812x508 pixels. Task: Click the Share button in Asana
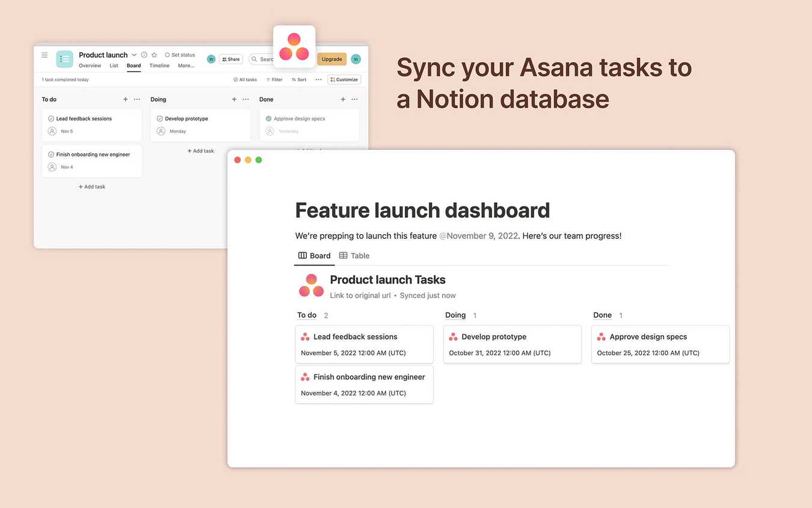tap(230, 59)
